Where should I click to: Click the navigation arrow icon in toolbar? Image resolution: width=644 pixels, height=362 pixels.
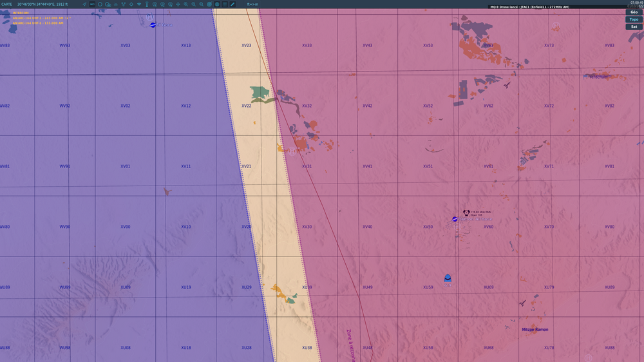pos(84,4)
